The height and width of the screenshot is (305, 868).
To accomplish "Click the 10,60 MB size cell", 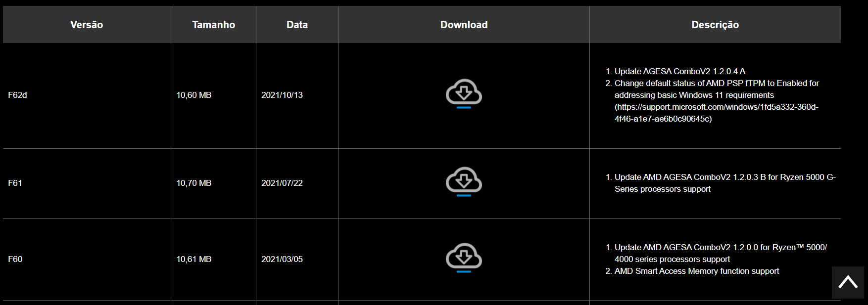I will click(194, 95).
